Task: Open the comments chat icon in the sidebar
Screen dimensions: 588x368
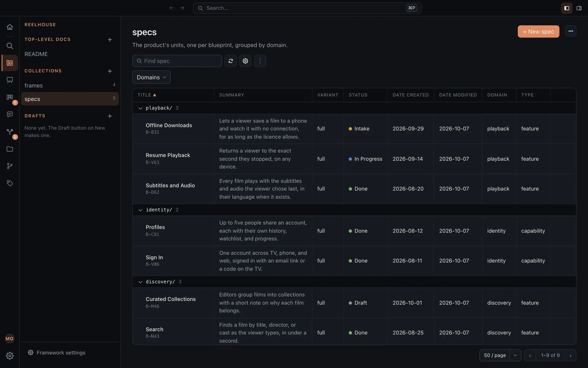Action: tap(10, 115)
